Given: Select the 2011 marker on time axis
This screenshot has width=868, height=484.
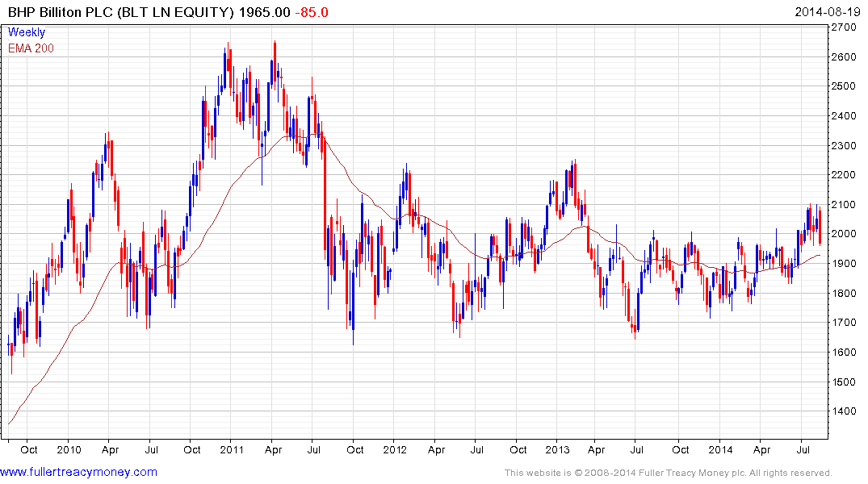Looking at the screenshot, I should [x=232, y=449].
